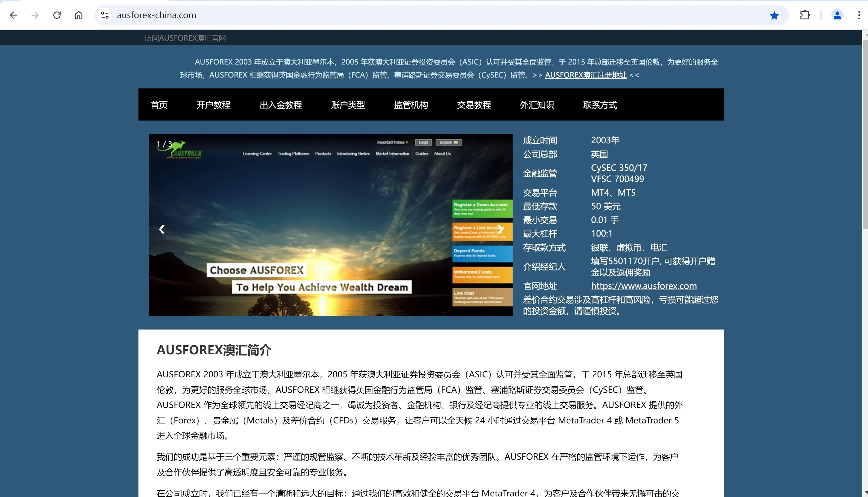This screenshot has width=868, height=497.
Task: Click the browser forward arrow
Action: click(35, 15)
